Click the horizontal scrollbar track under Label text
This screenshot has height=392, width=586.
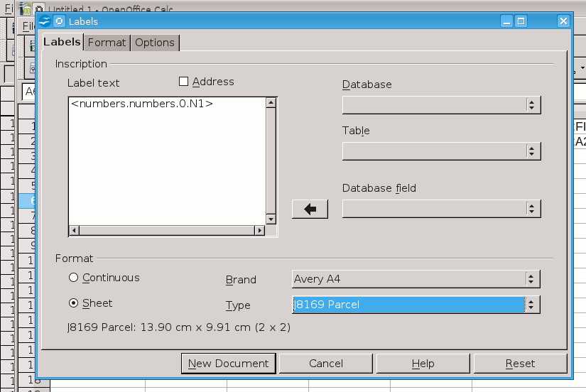(x=167, y=230)
